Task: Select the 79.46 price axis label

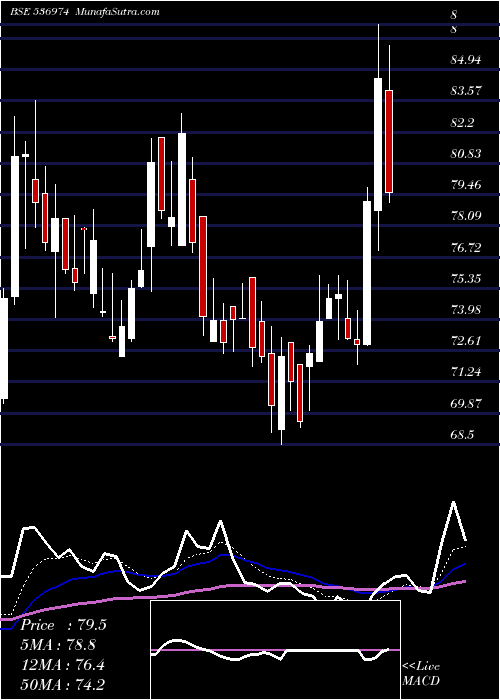Action: click(466, 185)
